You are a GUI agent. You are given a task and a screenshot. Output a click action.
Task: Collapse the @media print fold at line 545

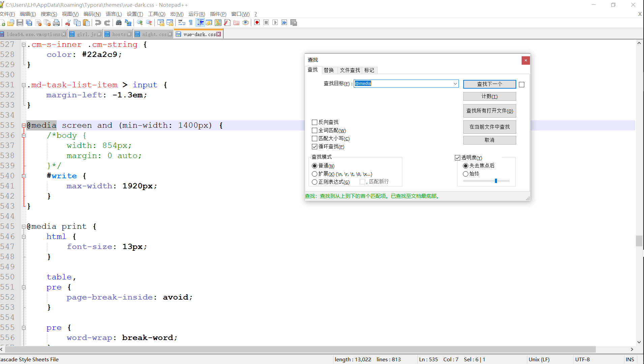coord(24,226)
